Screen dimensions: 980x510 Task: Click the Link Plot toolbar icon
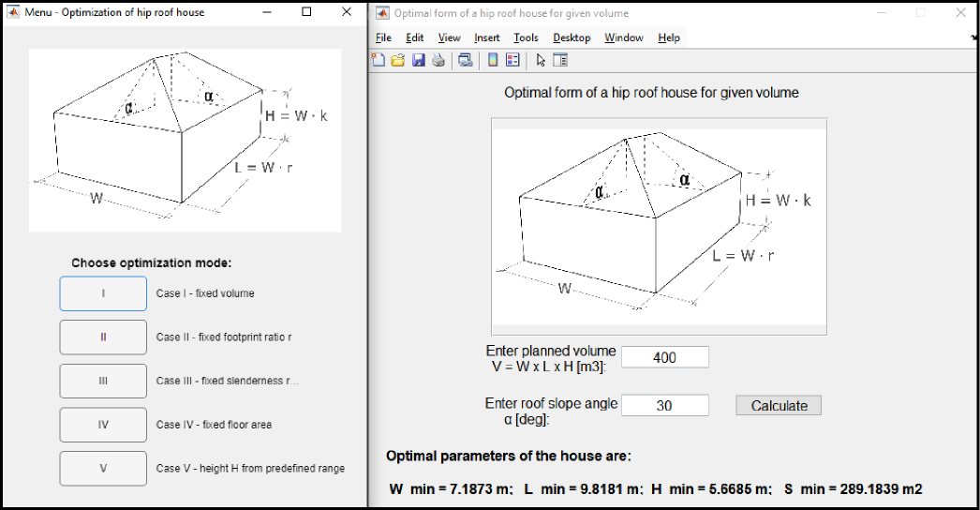(x=466, y=60)
